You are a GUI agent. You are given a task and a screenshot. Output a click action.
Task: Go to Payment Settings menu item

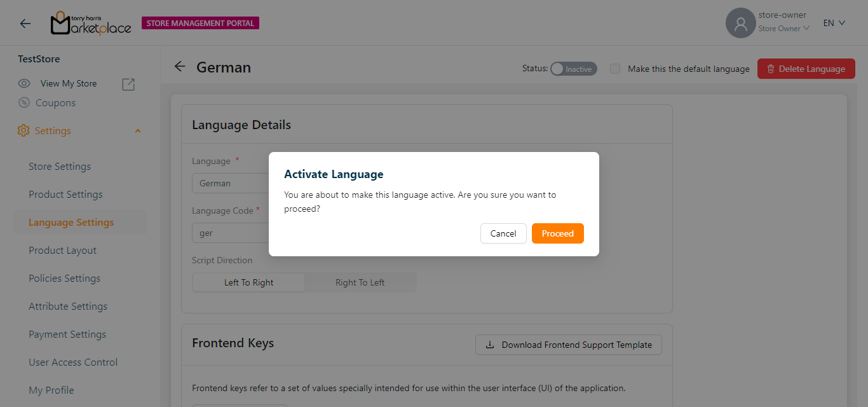click(67, 335)
